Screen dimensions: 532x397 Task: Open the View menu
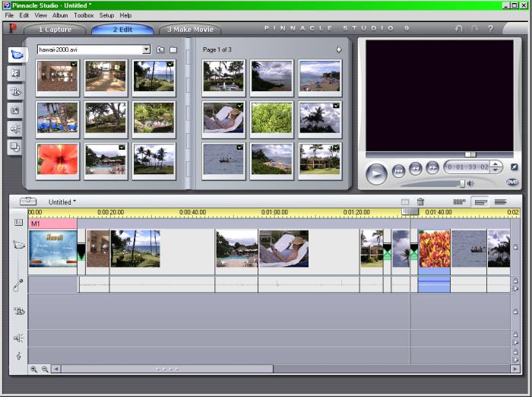coord(41,15)
